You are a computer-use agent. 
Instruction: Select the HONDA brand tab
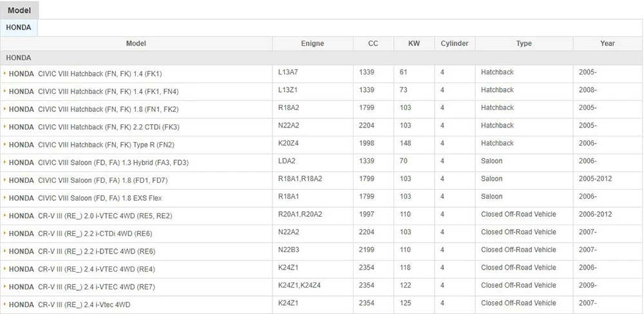pyautogui.click(x=19, y=28)
